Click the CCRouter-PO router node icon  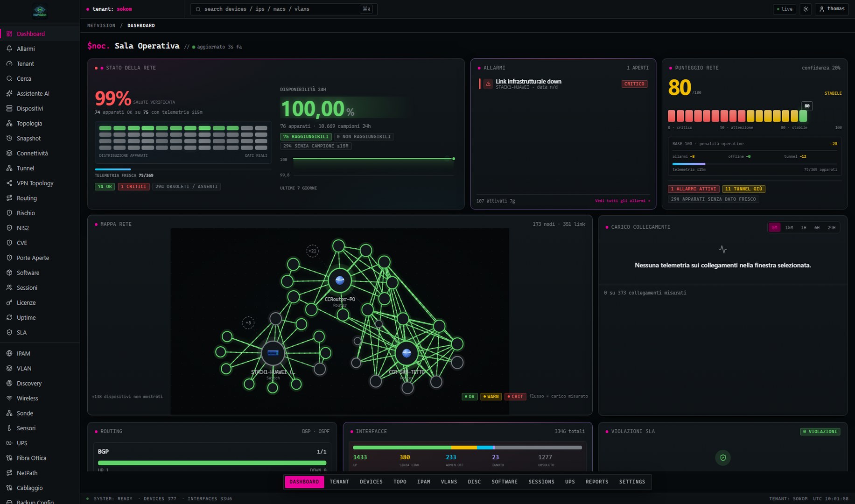340,280
